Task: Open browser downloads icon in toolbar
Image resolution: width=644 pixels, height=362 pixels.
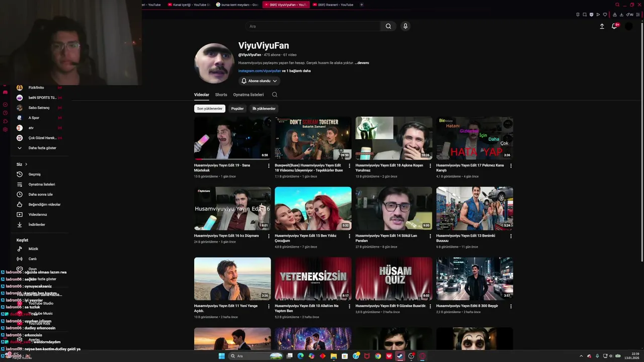Action: [621, 15]
